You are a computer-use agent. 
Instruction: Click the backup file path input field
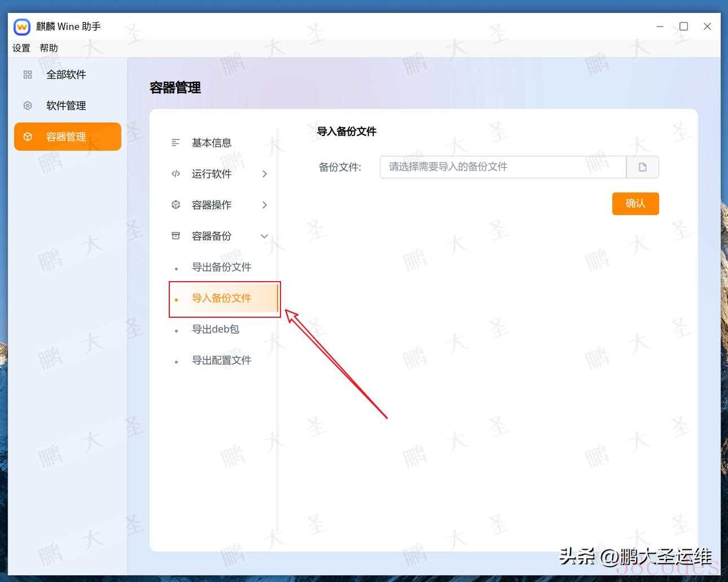coord(502,167)
